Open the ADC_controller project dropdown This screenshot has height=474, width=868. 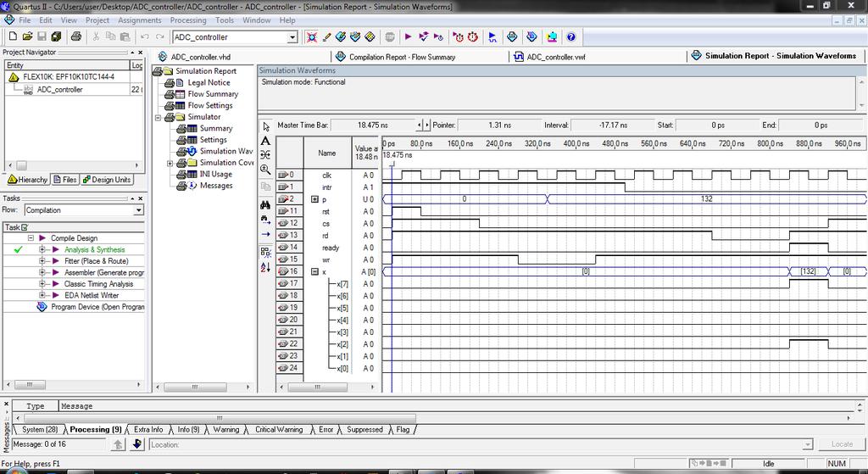click(x=292, y=37)
